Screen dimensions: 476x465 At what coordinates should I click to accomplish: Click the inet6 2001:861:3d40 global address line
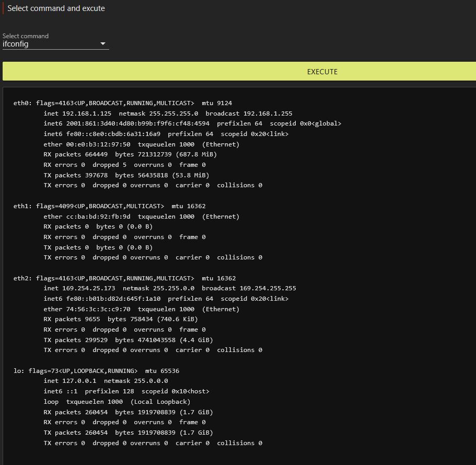tap(192, 123)
